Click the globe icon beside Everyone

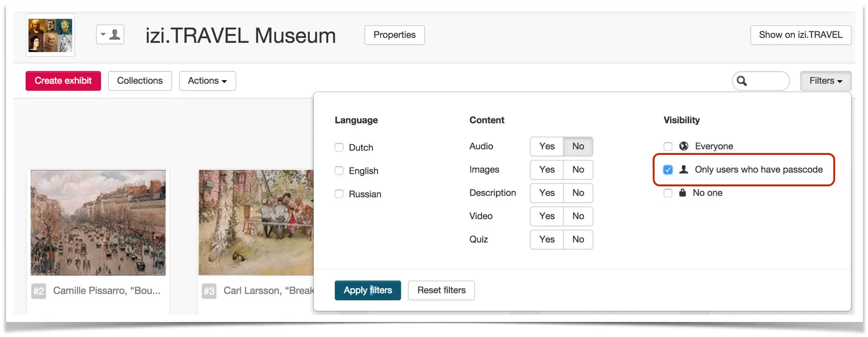(x=684, y=146)
